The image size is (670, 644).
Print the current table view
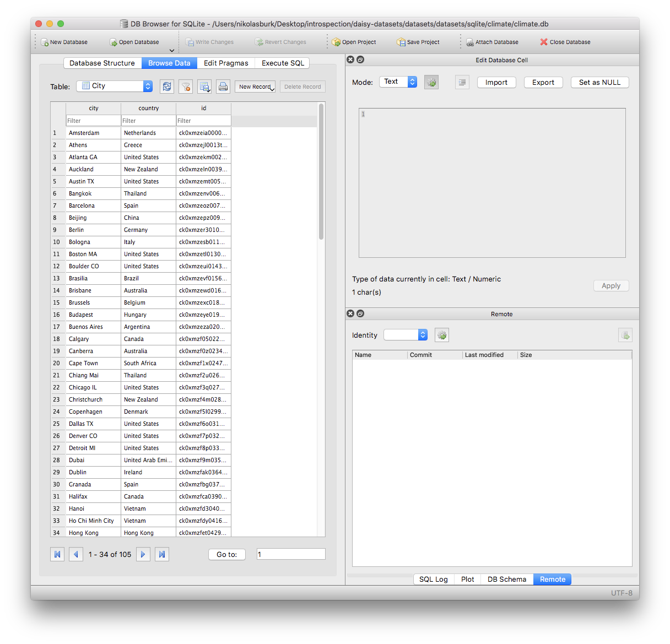(x=223, y=86)
